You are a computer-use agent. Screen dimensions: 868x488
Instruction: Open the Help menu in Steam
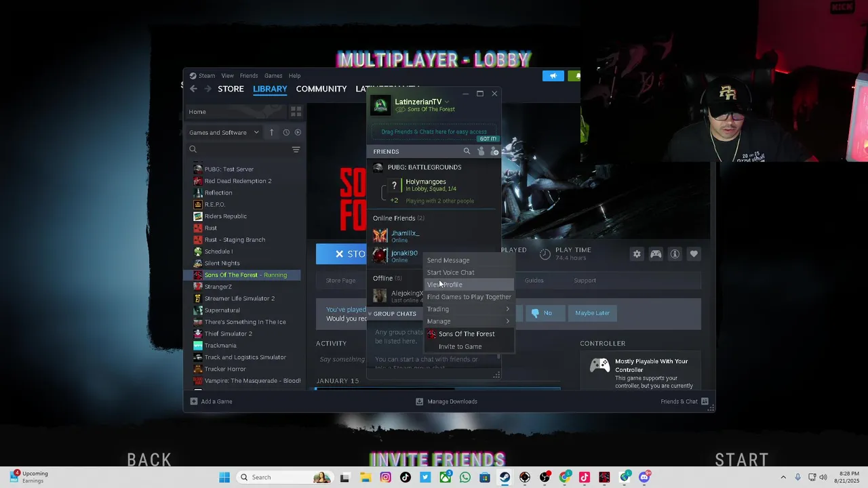coord(294,76)
